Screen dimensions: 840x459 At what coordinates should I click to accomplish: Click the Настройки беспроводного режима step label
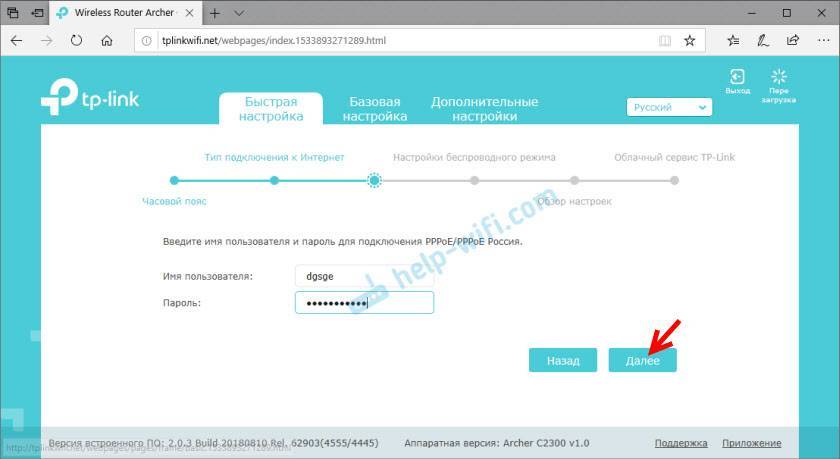474,157
